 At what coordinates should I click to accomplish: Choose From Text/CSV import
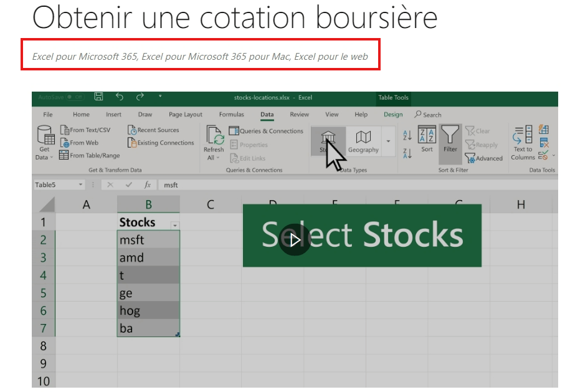(85, 130)
